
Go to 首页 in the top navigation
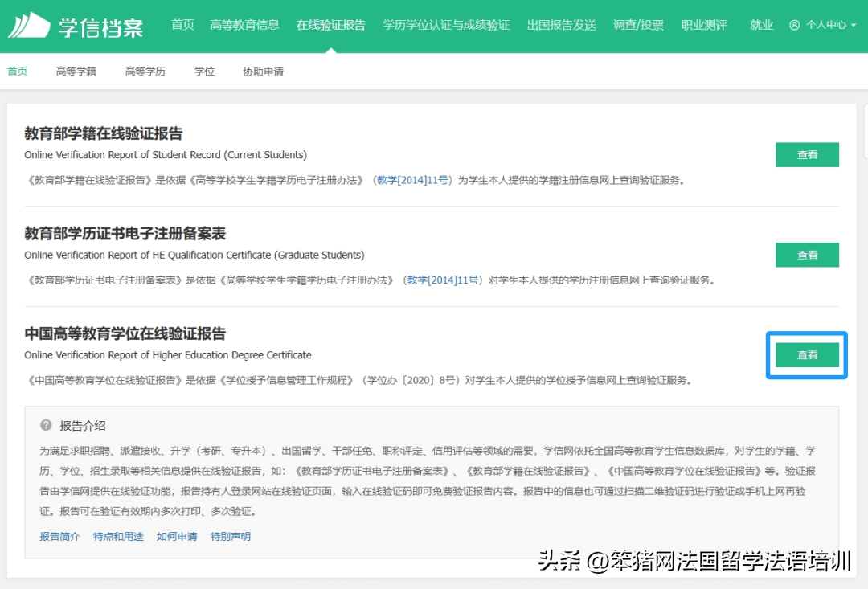182,25
